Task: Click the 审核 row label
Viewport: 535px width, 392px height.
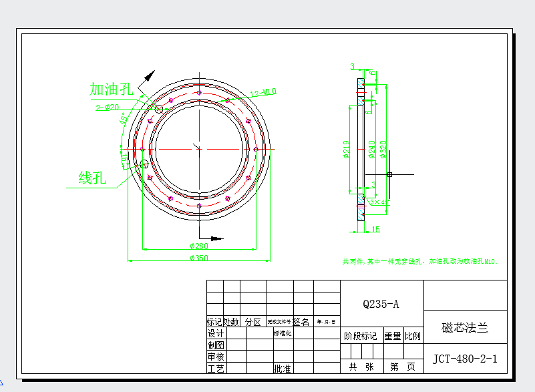Action: click(216, 357)
